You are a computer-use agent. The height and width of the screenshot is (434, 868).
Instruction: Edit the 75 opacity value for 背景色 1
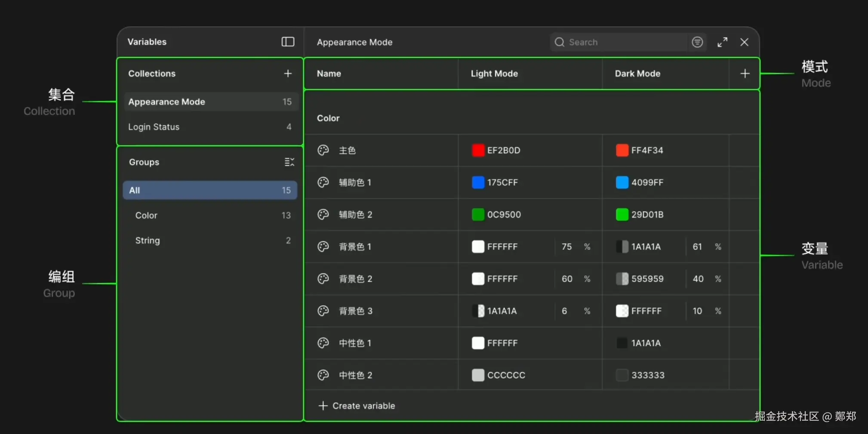[x=567, y=247]
